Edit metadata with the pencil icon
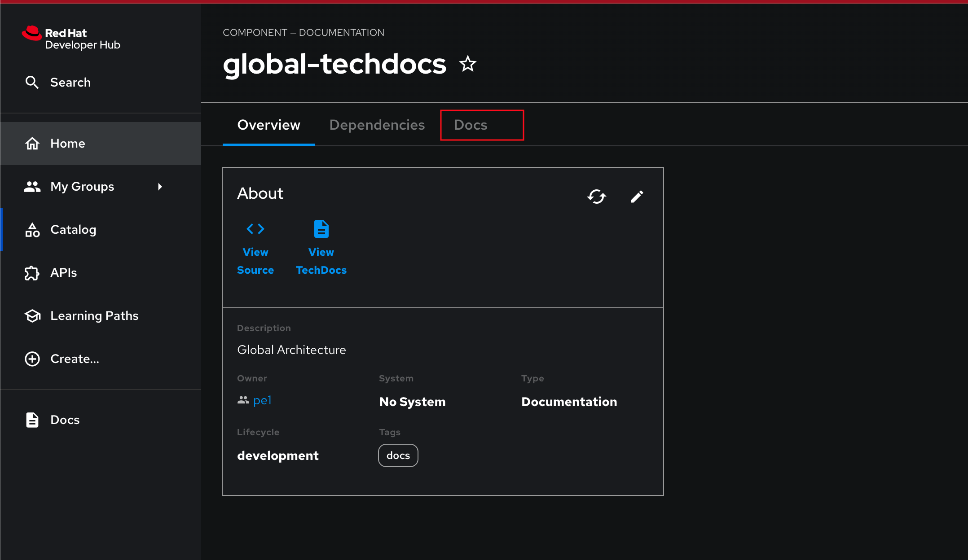This screenshot has height=560, width=968. tap(637, 196)
